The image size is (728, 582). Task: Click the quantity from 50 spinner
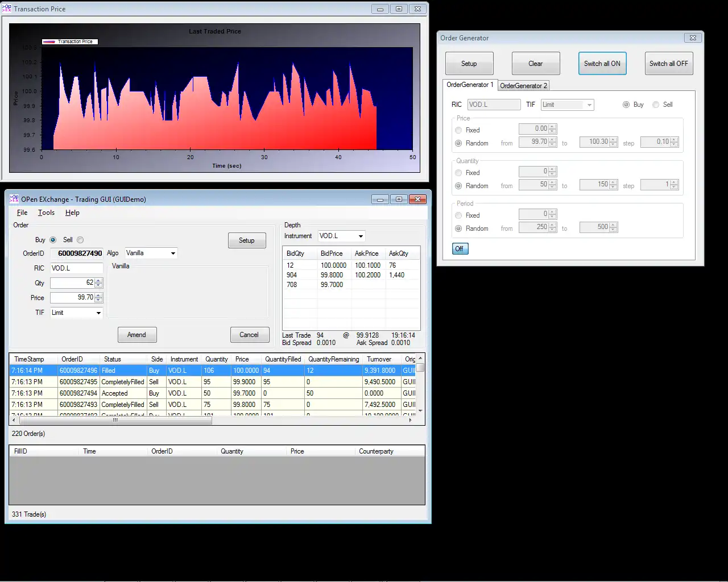pos(553,185)
